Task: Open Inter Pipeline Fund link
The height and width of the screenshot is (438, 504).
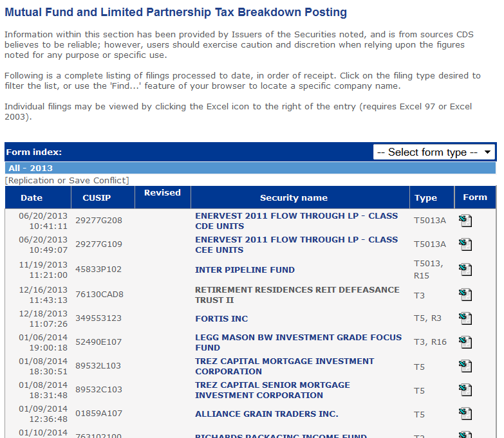Action: (x=245, y=269)
